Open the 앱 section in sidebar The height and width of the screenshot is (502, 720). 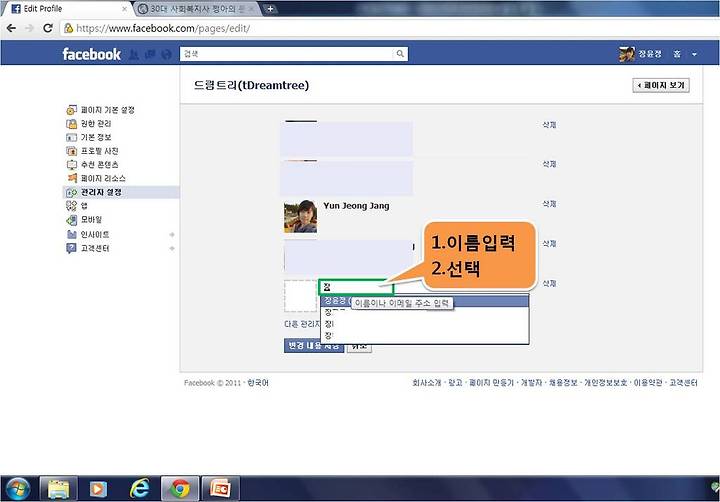point(77,206)
